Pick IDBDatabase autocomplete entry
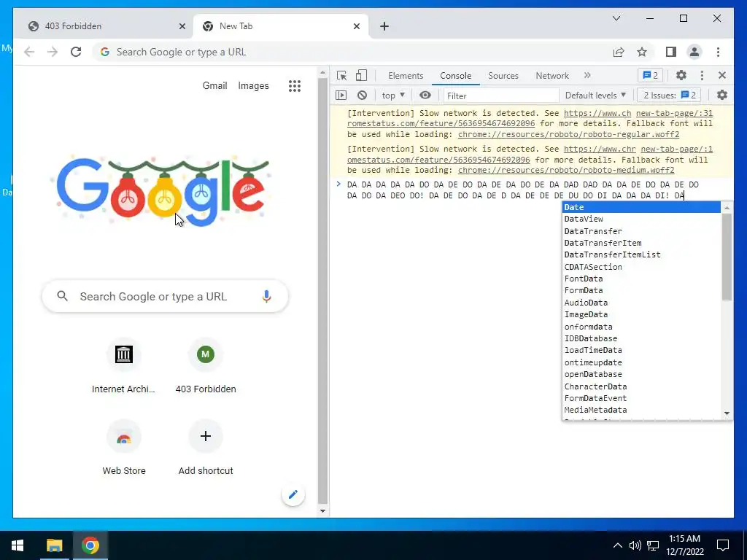 pos(641,338)
